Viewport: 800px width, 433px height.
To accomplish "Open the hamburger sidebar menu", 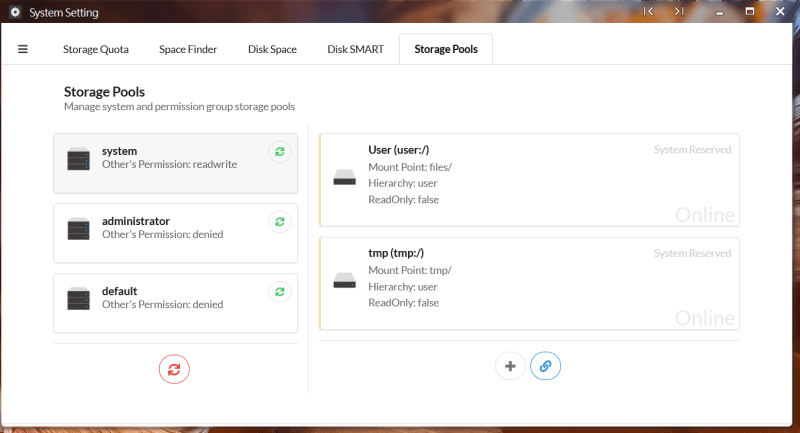I will pos(22,49).
